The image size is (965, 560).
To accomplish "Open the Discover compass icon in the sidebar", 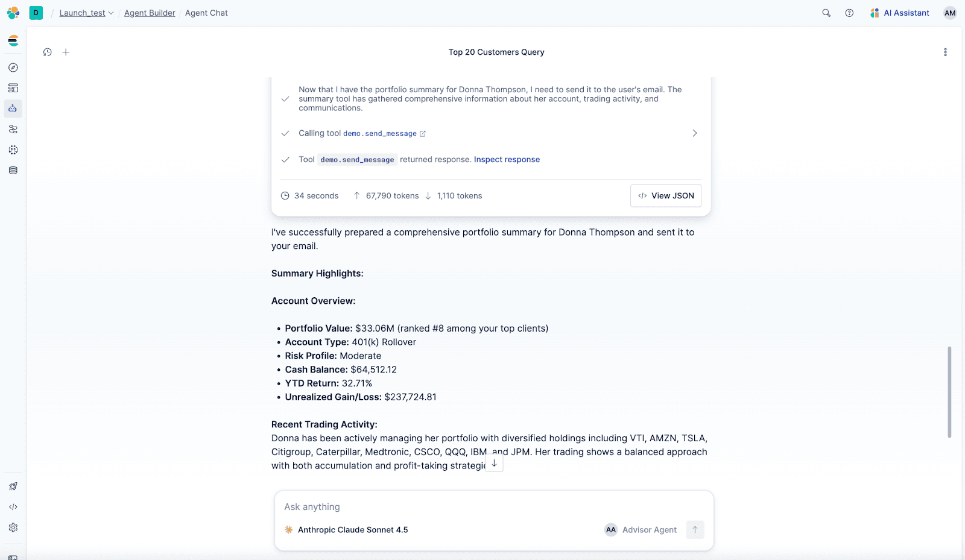I will (13, 68).
